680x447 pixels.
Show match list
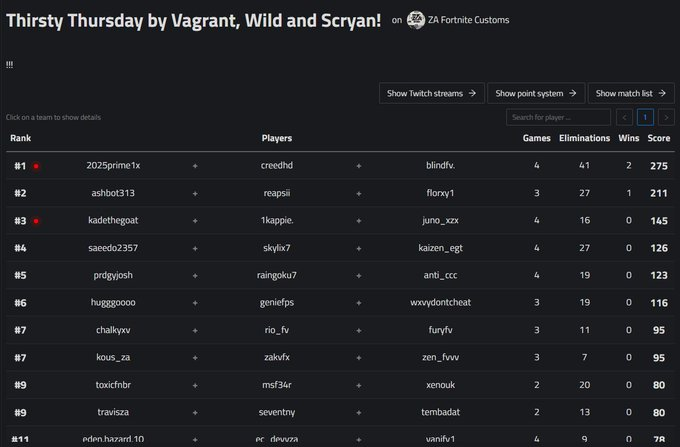631,93
